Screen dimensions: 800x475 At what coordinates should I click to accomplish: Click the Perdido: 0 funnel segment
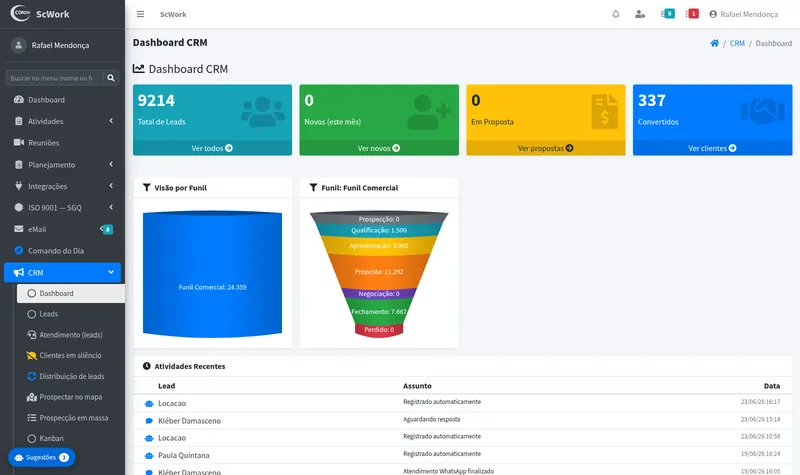379,330
